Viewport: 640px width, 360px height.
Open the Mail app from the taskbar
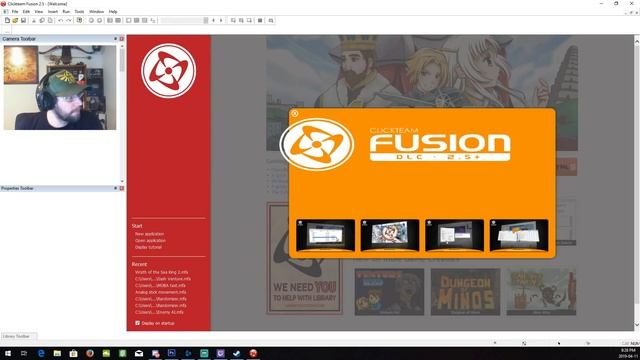click(x=139, y=353)
